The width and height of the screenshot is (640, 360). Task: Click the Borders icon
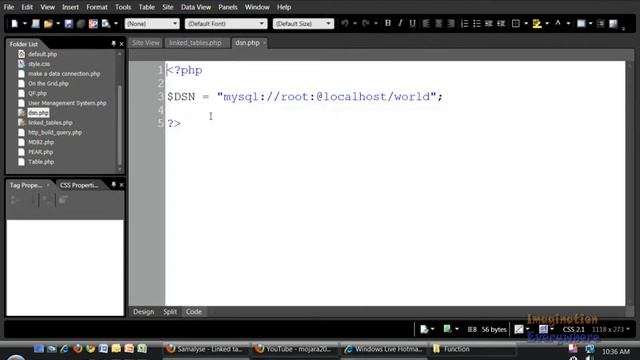tap(516, 24)
